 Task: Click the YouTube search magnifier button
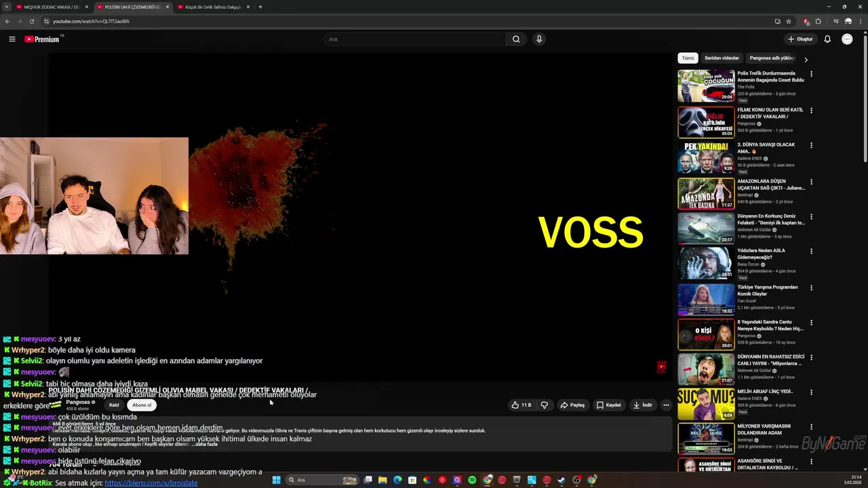point(516,39)
